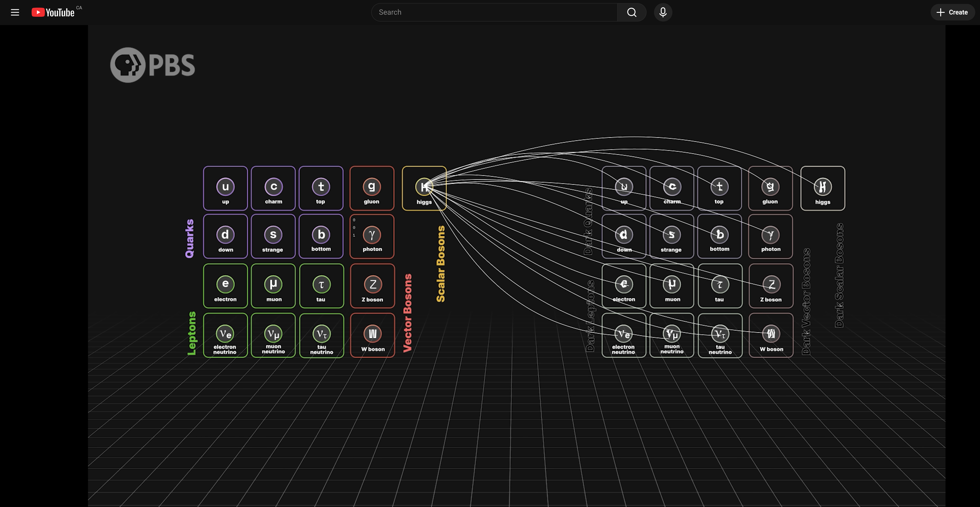This screenshot has height=507, width=980.
Task: Click the purple 'charm' quark tile
Action: tap(273, 188)
